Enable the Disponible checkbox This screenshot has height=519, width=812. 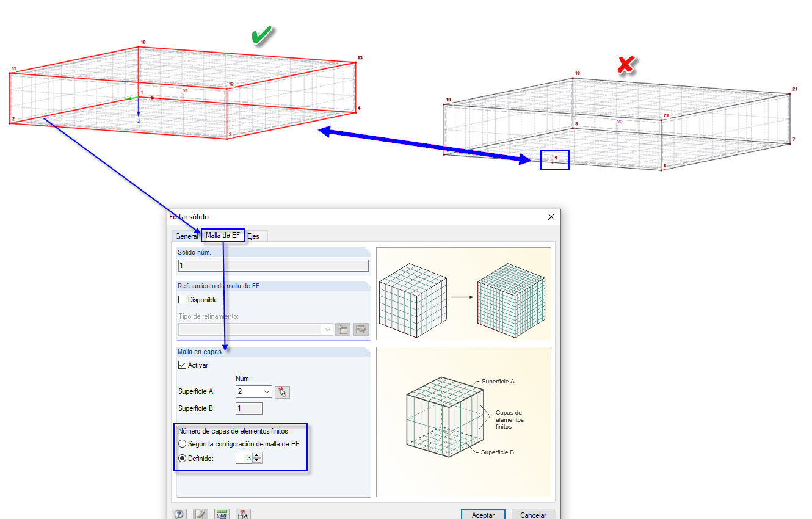[x=182, y=300]
